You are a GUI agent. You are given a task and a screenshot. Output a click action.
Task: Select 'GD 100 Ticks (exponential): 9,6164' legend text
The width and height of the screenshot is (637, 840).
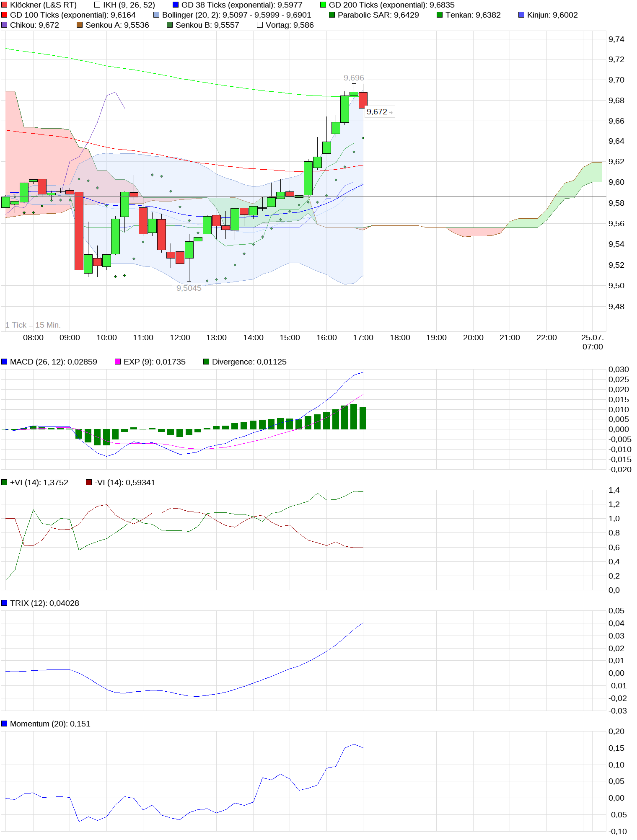point(73,15)
